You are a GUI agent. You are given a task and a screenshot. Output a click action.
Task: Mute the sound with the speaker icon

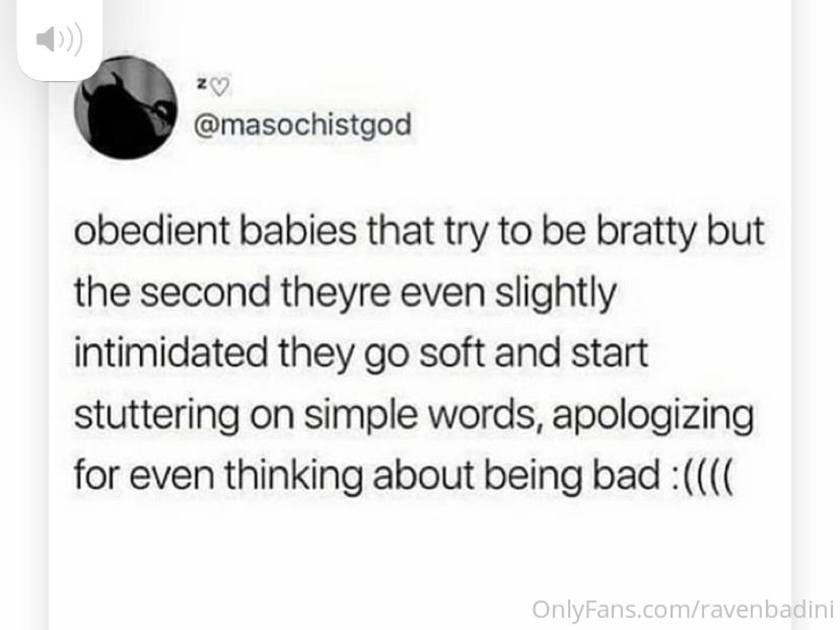pos(59,40)
